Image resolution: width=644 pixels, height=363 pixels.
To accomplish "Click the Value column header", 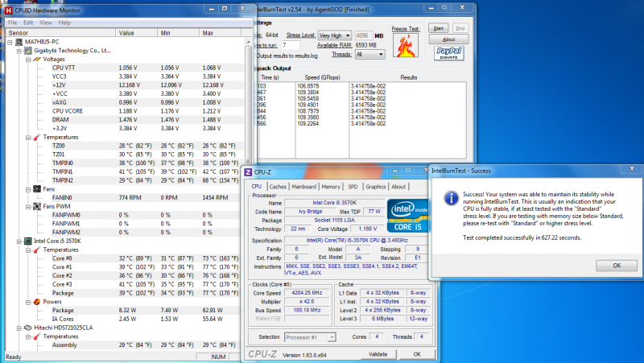I will [x=136, y=33].
